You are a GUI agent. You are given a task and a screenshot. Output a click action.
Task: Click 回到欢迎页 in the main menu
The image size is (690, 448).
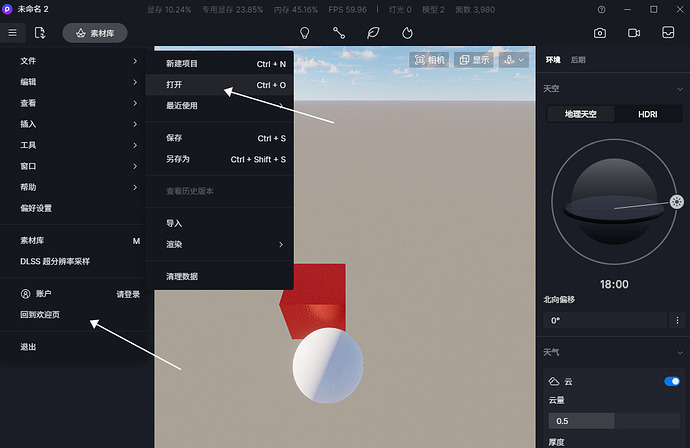[x=41, y=315]
